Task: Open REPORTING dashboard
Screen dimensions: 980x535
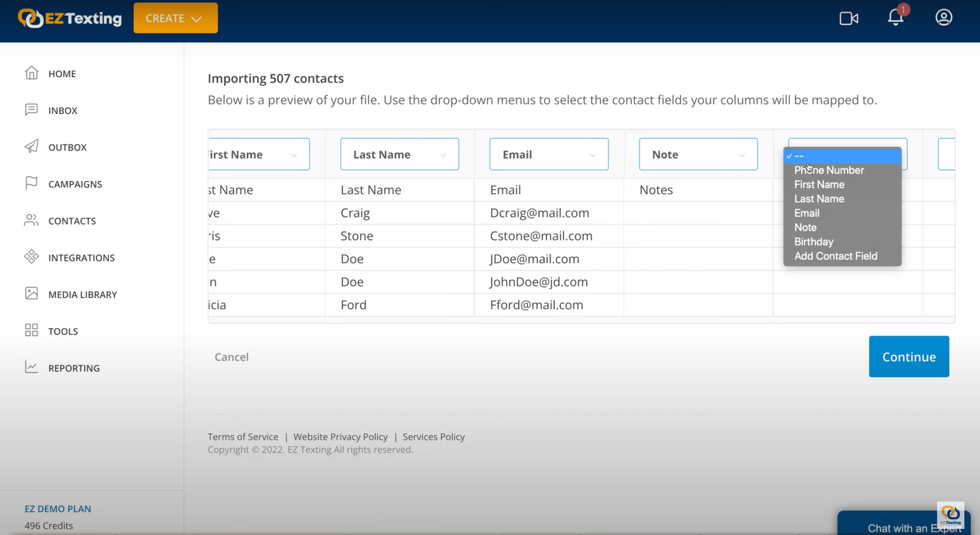Action: coord(74,368)
